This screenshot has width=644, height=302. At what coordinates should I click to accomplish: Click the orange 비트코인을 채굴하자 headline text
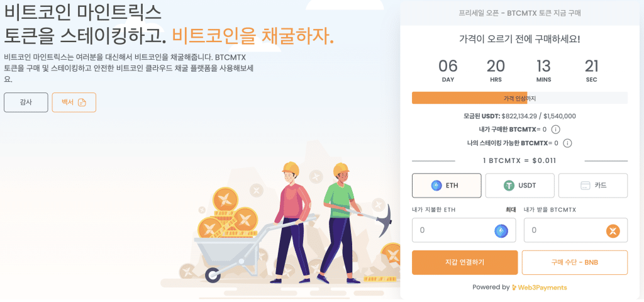(x=252, y=36)
